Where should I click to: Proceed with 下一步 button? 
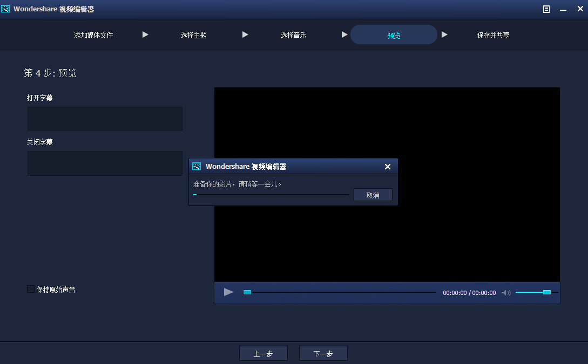323,354
